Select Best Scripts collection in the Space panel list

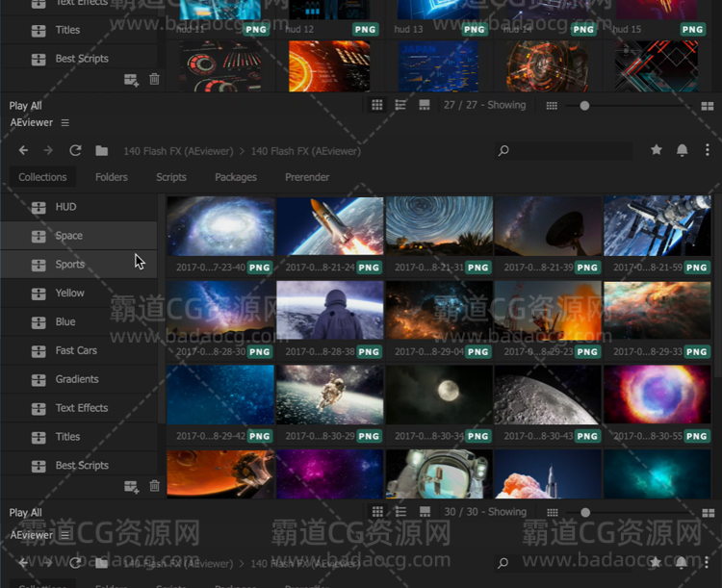[79, 465]
